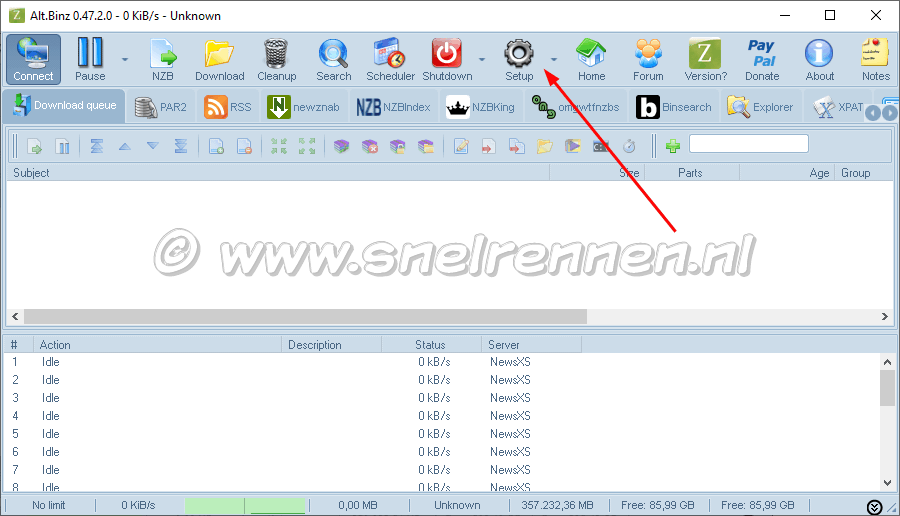The height and width of the screenshot is (516, 900).
Task: Sort queue by Parts column header
Action: pyautogui.click(x=692, y=173)
